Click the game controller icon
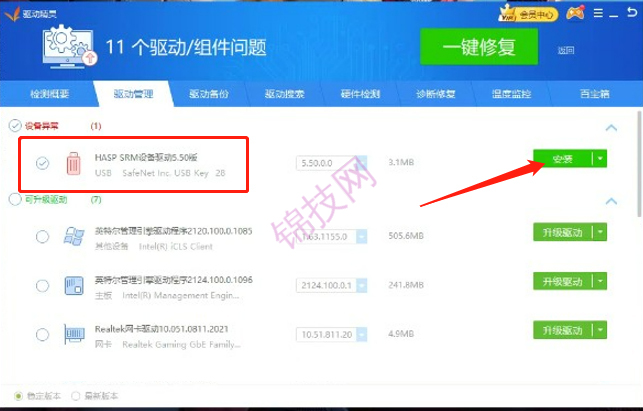This screenshot has height=411, width=643. [575, 14]
